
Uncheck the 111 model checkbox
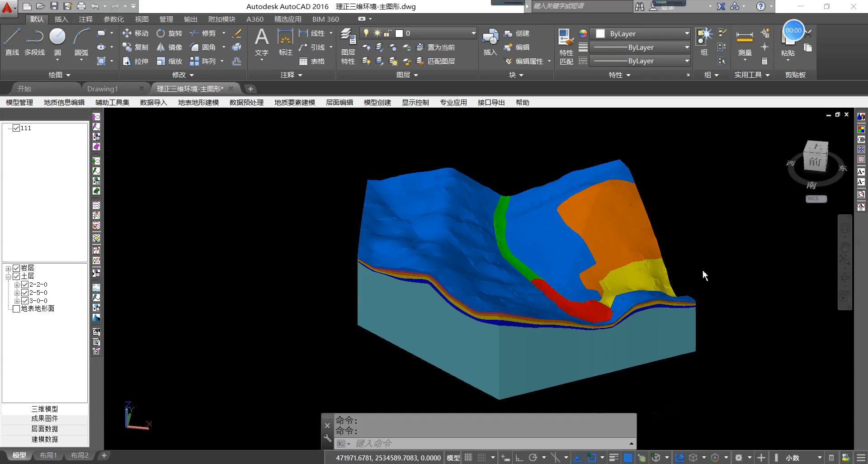pos(16,128)
